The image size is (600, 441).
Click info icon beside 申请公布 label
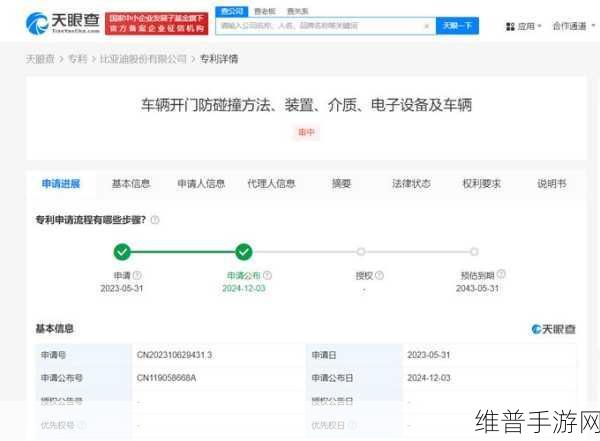267,275
